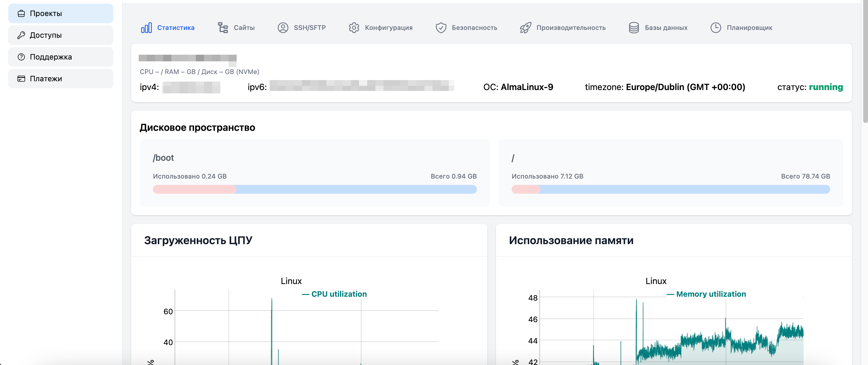Viewport: 868px width, 365px height.
Task: Click the Проекты briefcase icon
Action: tap(21, 14)
